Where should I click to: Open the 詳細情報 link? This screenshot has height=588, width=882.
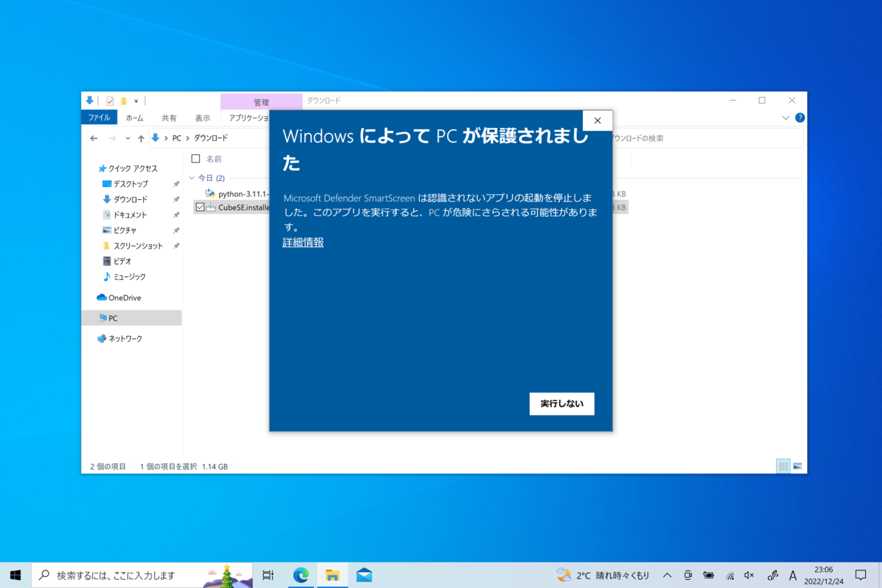point(303,242)
